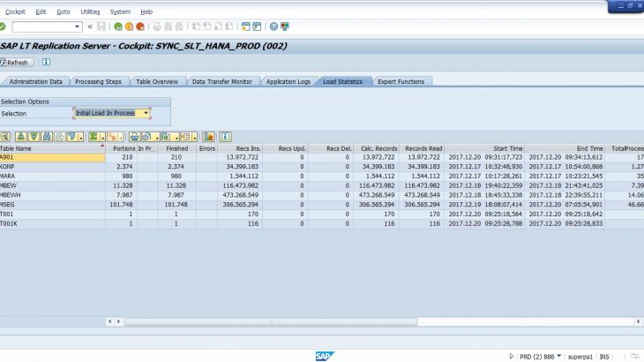Select the MSEG table row cell
Screen dimensions: 644x362
point(53,205)
